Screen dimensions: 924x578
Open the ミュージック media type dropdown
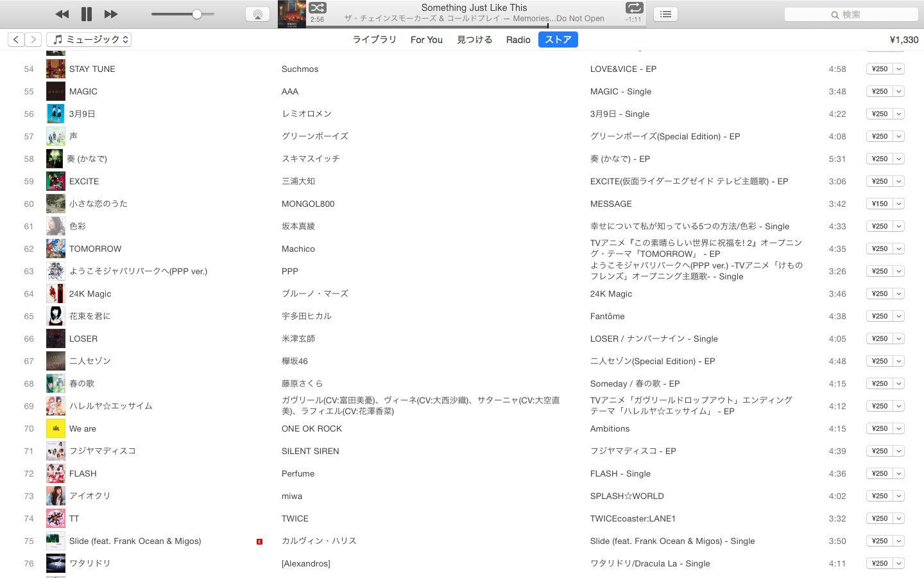point(89,39)
